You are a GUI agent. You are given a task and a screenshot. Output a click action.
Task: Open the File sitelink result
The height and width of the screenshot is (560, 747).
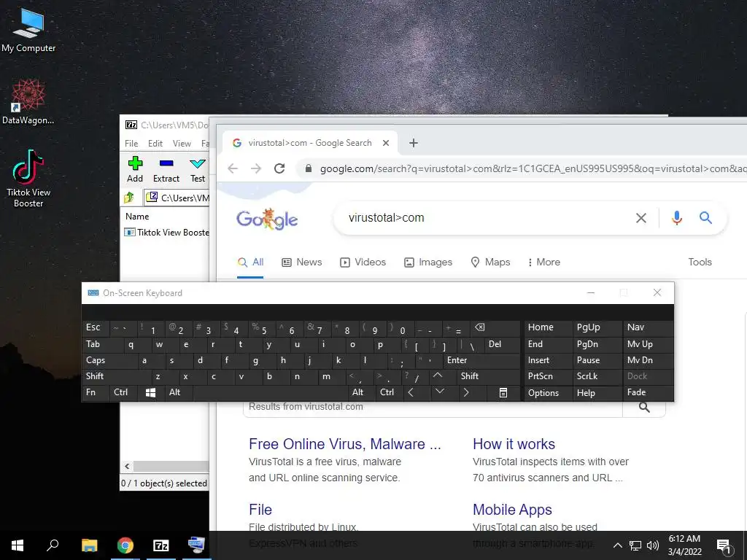tap(260, 510)
